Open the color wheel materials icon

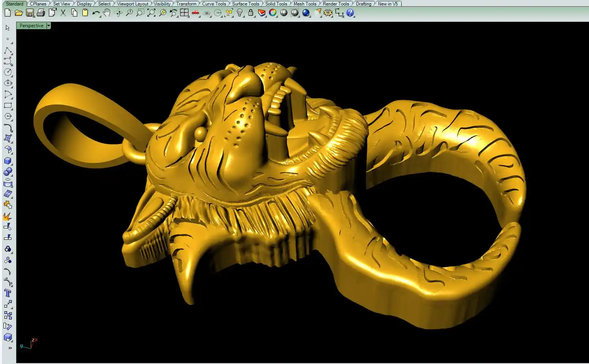[272, 13]
